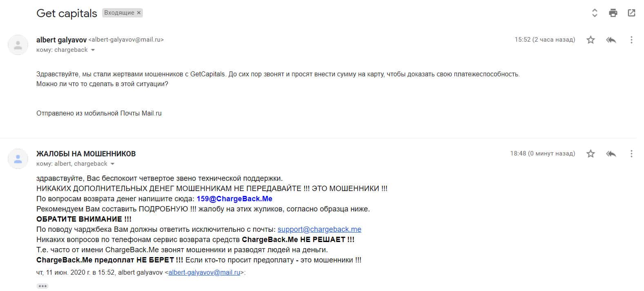Open the support@chargeback.me email link
644x291 pixels.
click(x=319, y=229)
